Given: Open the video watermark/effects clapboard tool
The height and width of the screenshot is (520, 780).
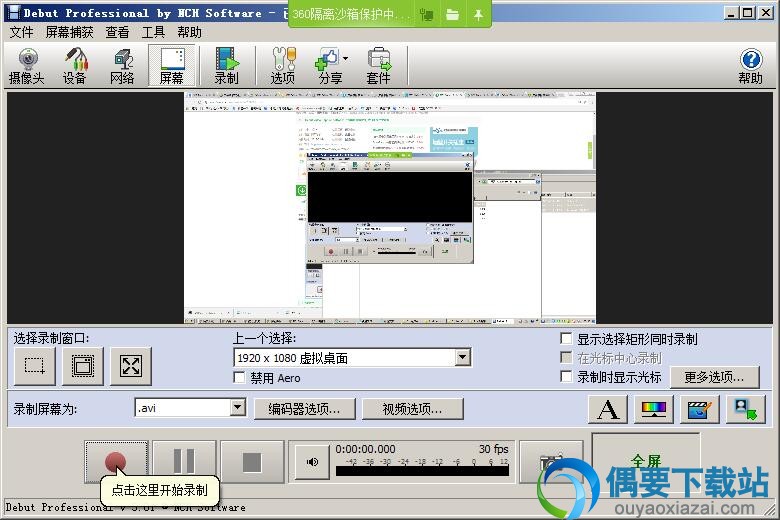Looking at the screenshot, I should coord(699,410).
